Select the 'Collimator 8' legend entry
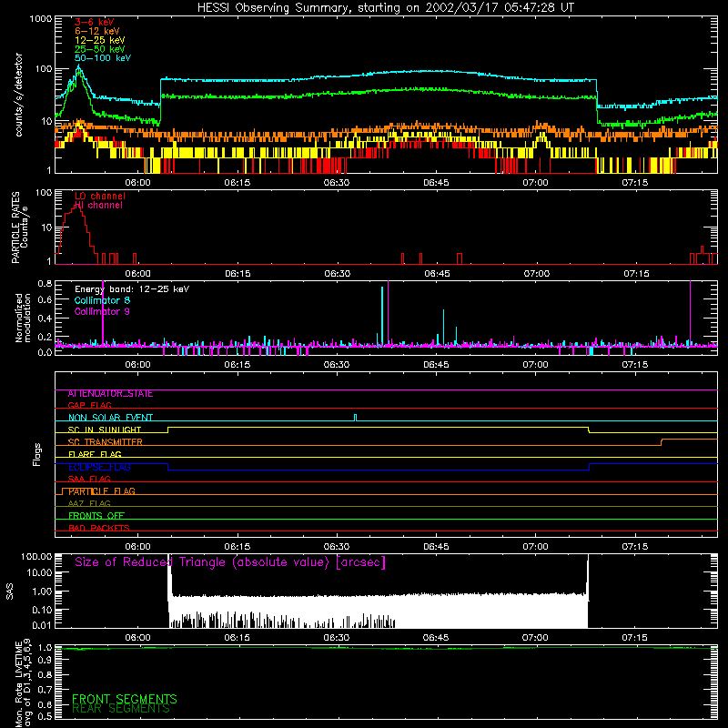 [102, 300]
